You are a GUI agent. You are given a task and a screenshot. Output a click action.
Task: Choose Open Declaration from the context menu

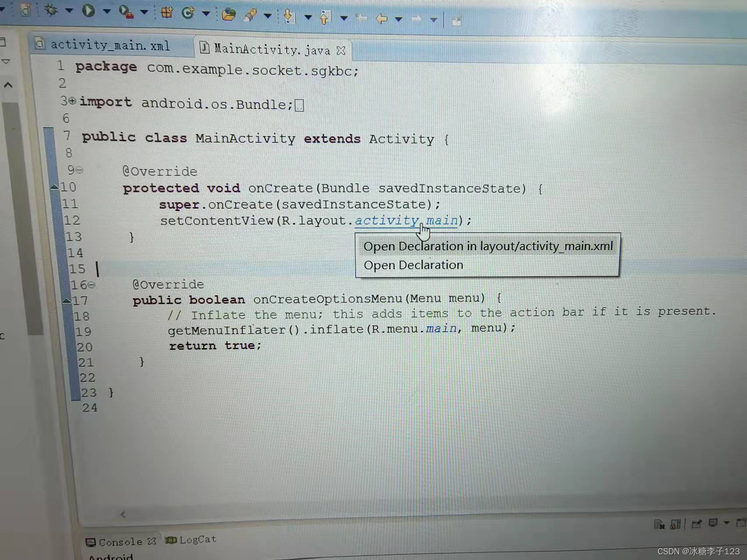pyautogui.click(x=412, y=265)
